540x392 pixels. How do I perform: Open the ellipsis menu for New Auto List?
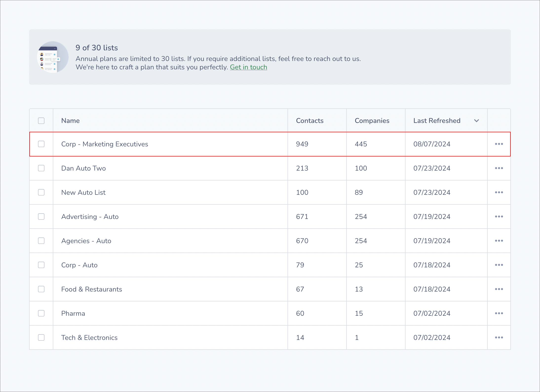coord(499,192)
